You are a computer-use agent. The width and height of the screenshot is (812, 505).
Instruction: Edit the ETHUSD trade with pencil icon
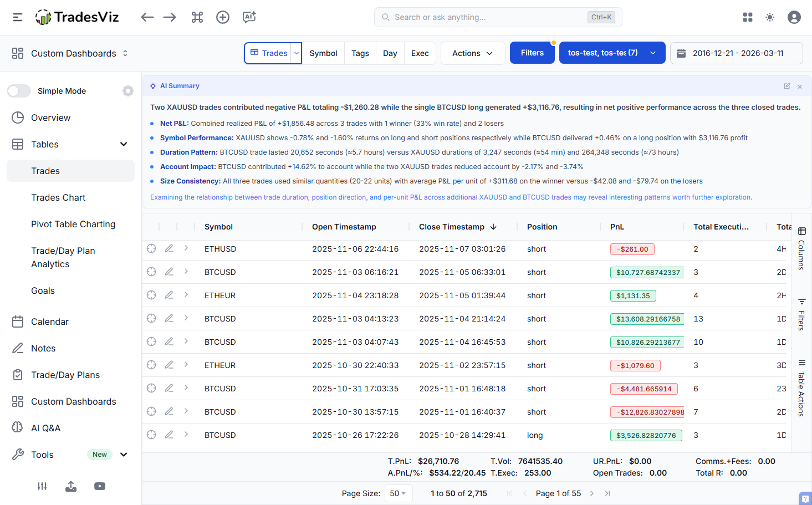[169, 248]
